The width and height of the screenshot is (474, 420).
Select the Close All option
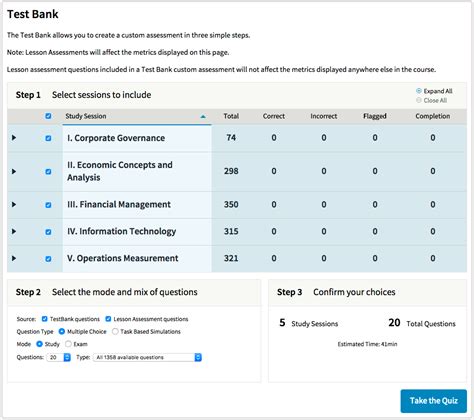point(419,100)
